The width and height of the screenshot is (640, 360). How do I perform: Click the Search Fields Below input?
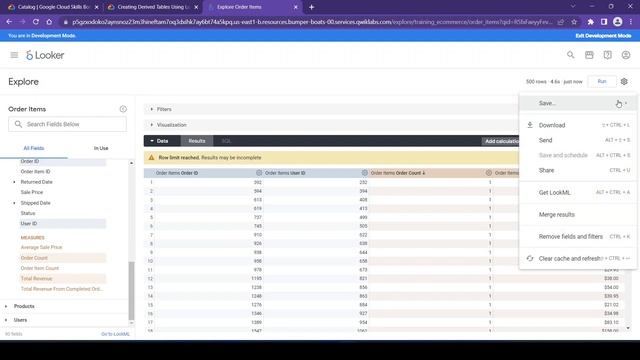(x=67, y=124)
